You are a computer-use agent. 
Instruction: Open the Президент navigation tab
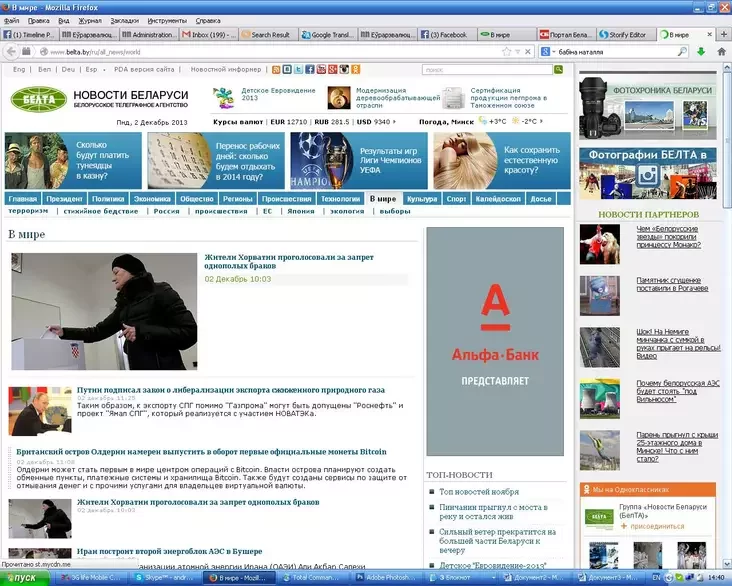click(64, 198)
